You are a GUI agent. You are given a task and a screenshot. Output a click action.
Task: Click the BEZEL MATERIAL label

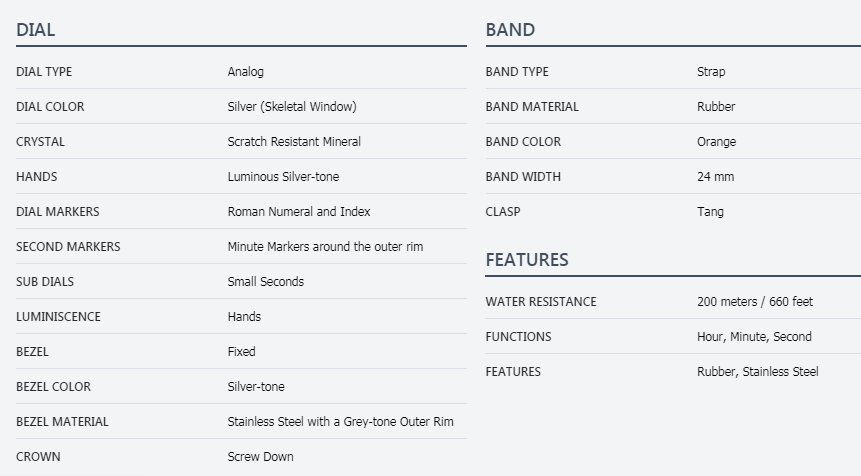[62, 422]
